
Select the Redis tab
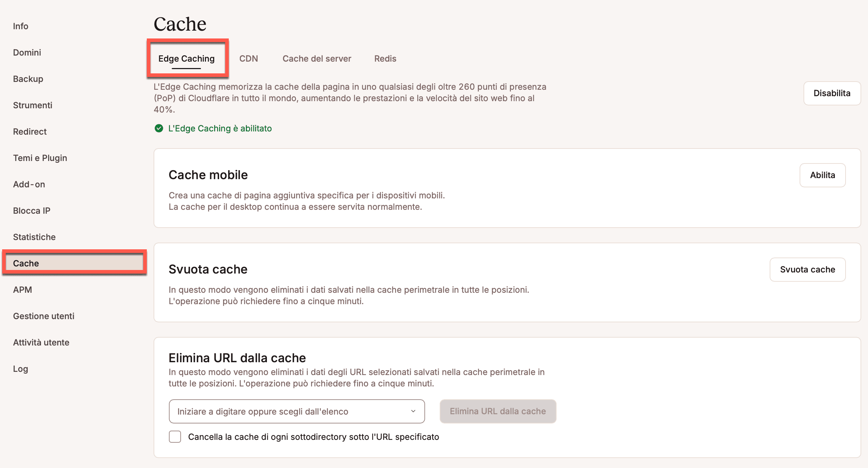(385, 59)
